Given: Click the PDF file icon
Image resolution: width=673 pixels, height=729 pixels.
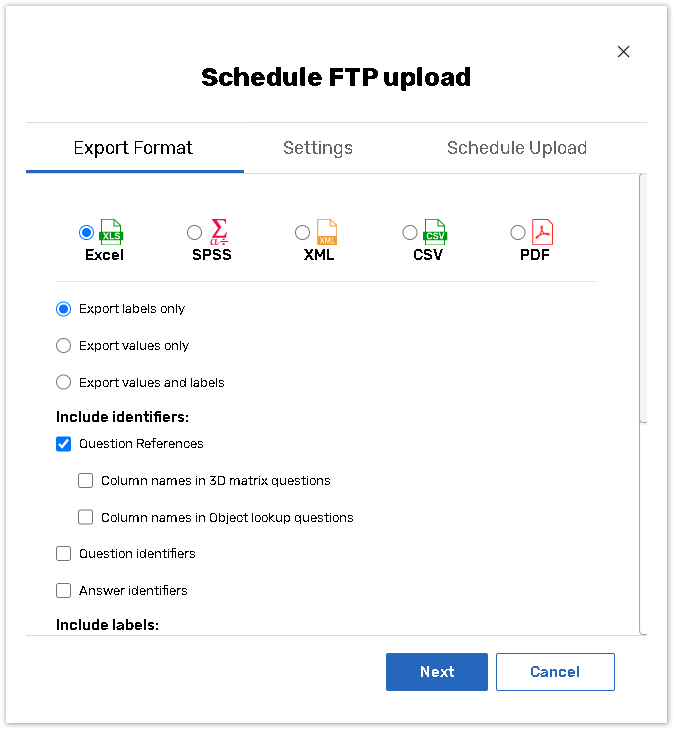Looking at the screenshot, I should coord(542,232).
